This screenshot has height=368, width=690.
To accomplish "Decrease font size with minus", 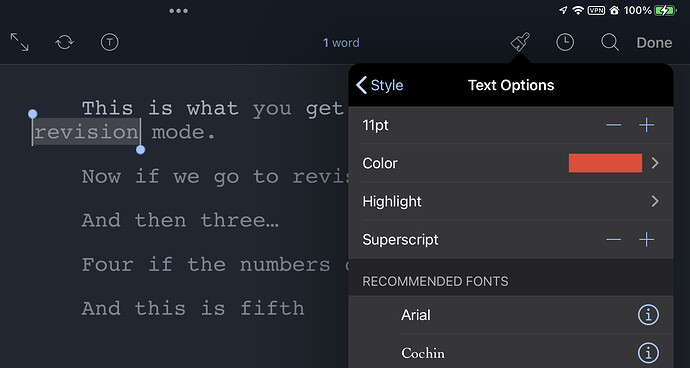I will (613, 125).
